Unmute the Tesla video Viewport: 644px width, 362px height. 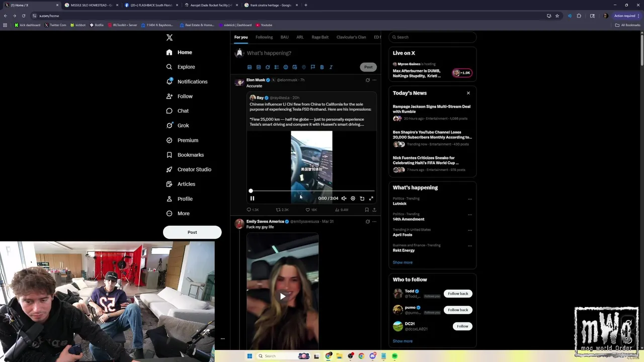pos(344,199)
